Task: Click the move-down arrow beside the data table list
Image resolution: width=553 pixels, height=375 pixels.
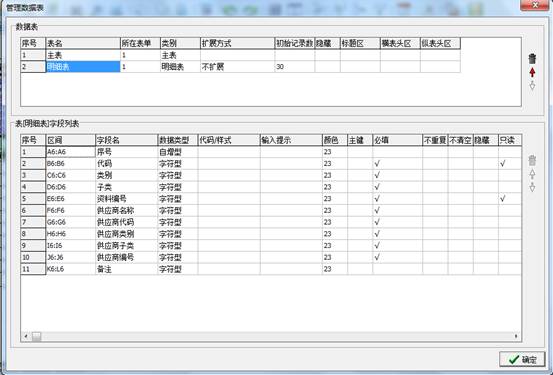Action: point(532,85)
